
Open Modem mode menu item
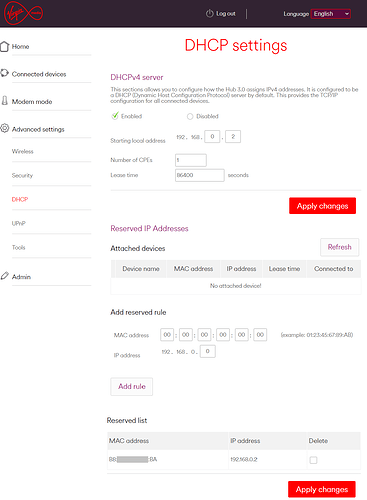pyautogui.click(x=32, y=102)
